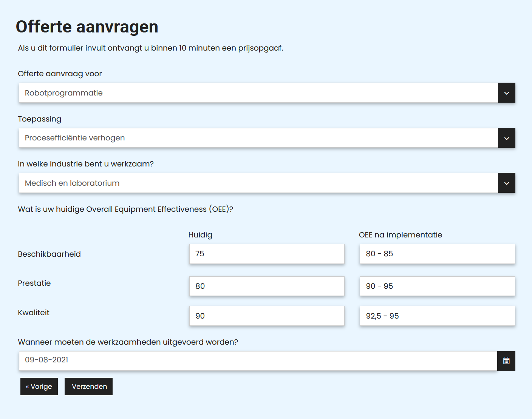Screen dimensions: 532x419
Task: Click the chevron on the Toepassing dropdown
Action: pyautogui.click(x=506, y=138)
